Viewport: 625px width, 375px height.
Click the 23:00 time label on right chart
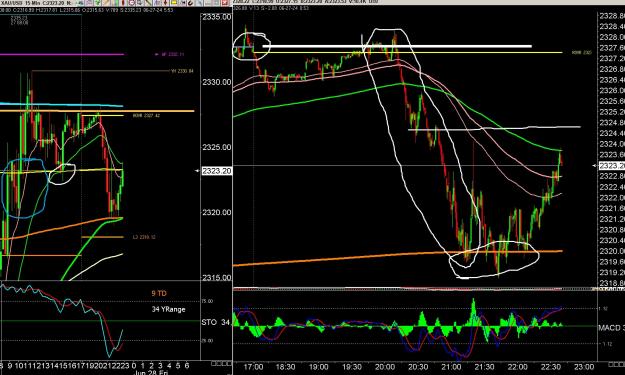[584, 367]
